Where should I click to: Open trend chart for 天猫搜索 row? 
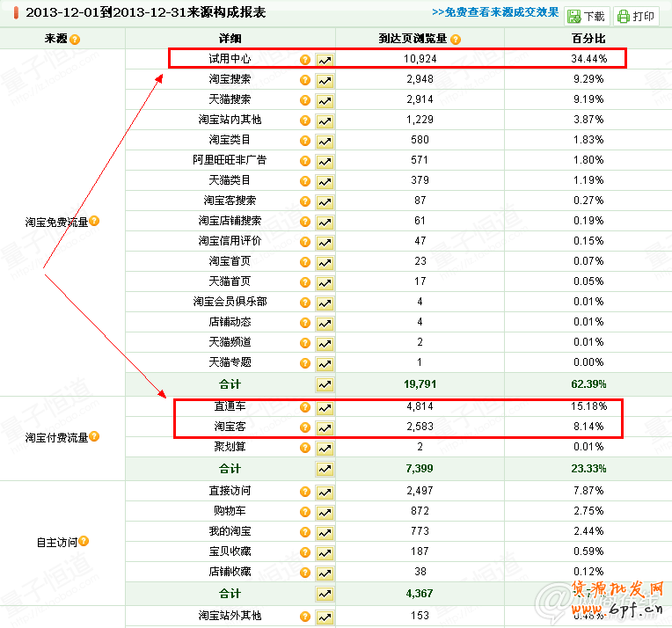[x=325, y=101]
